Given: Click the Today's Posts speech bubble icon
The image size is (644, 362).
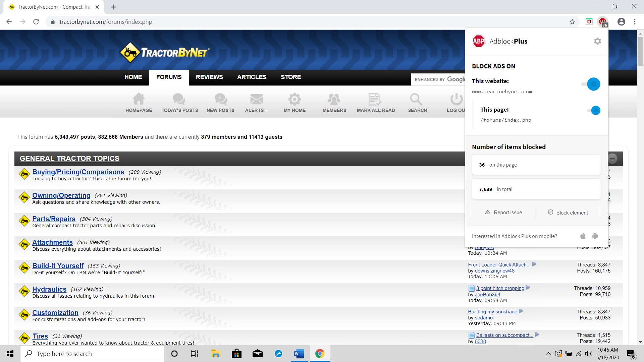Looking at the screenshot, I should pos(179,100).
